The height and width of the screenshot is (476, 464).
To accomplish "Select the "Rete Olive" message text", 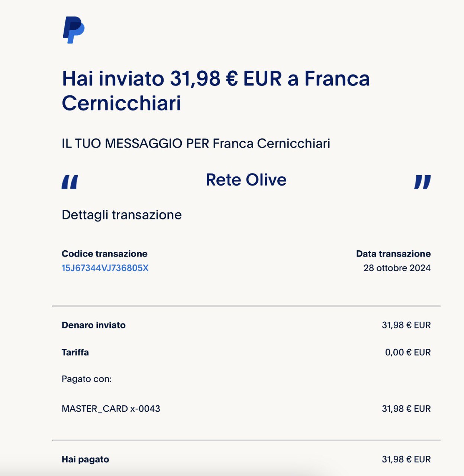I will tap(246, 180).
